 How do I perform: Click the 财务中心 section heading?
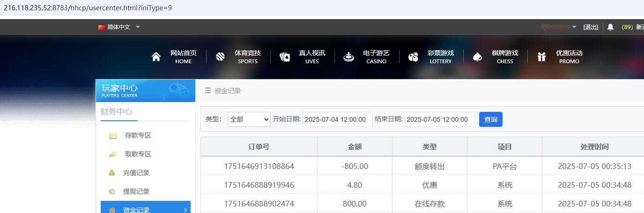click(117, 111)
